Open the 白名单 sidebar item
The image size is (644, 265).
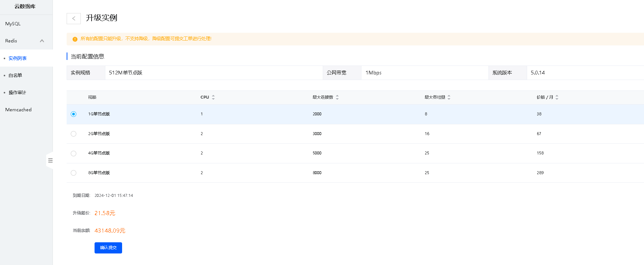click(15, 76)
